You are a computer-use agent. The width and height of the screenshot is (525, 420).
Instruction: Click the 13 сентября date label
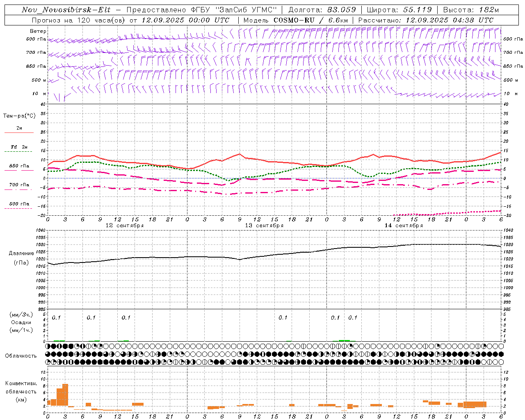264,225
